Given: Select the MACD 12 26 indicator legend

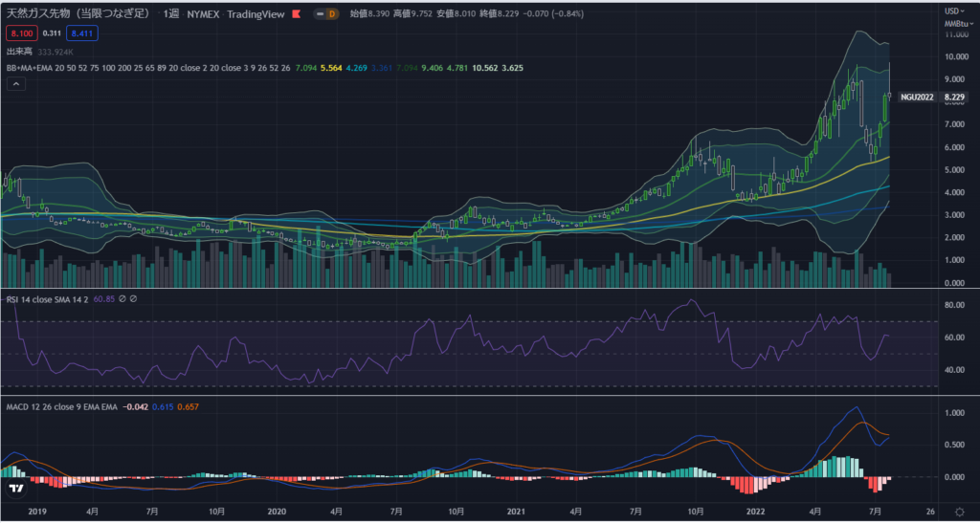Looking at the screenshot, I should 38,407.
